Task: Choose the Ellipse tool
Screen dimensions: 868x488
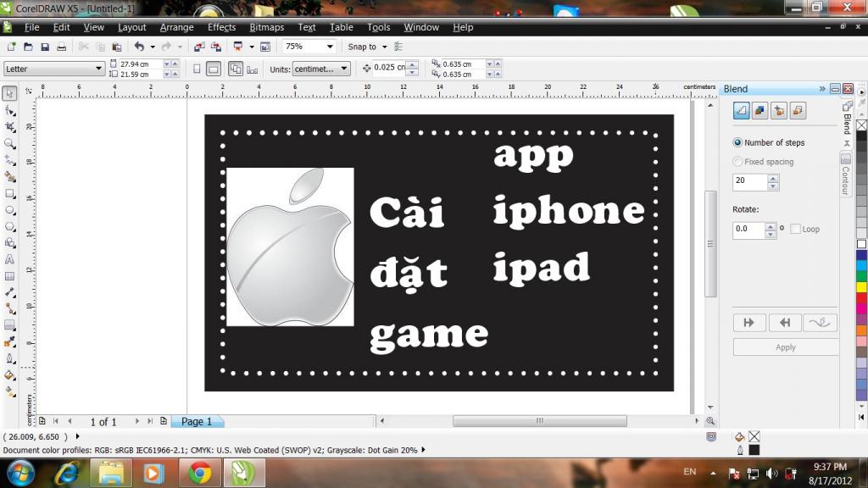Action: (x=9, y=209)
